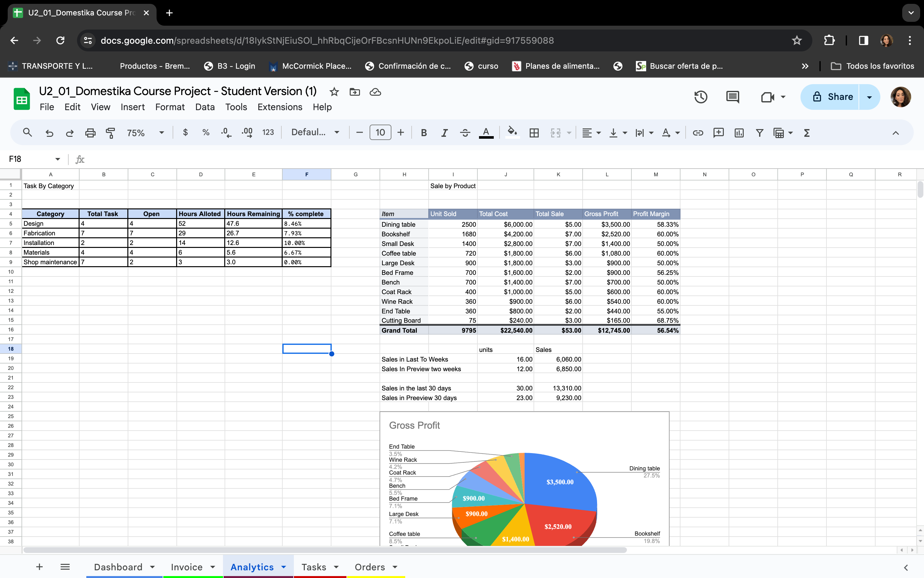Open horizontal align dropdown
The height and width of the screenshot is (578, 924).
[x=591, y=133]
